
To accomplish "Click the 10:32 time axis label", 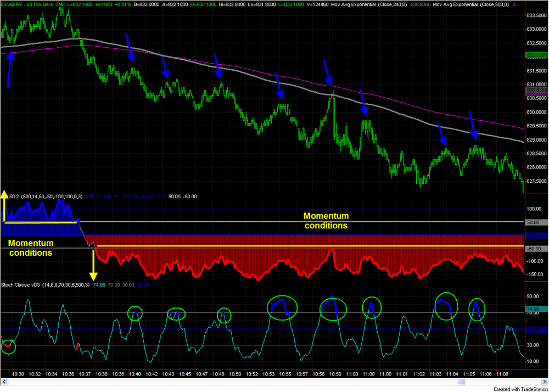I will (x=35, y=374).
